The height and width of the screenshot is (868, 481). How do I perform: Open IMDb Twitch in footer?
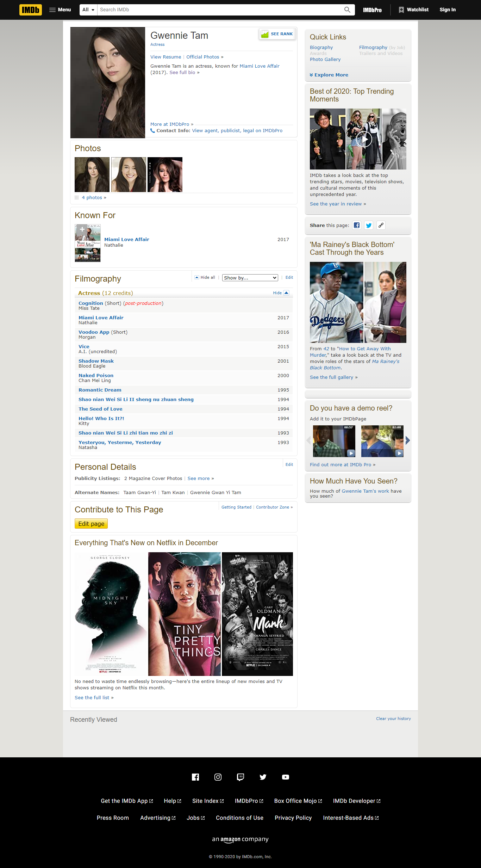(x=241, y=777)
